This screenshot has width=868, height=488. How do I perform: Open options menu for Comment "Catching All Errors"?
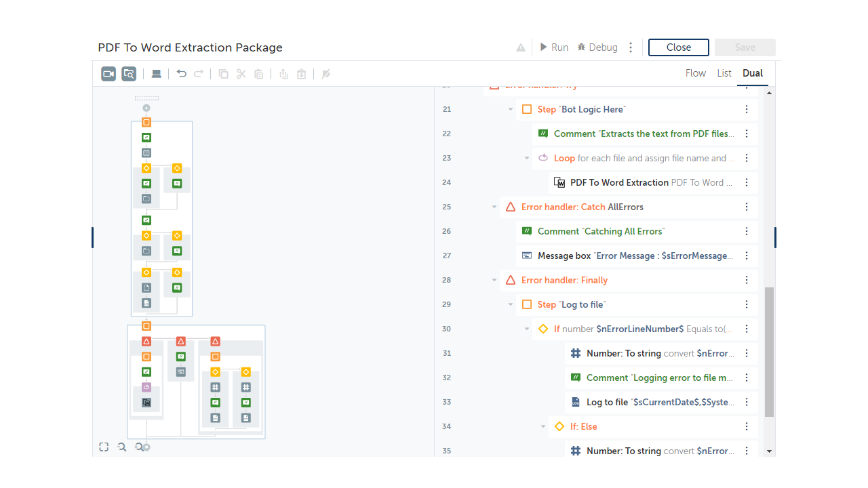coord(747,231)
